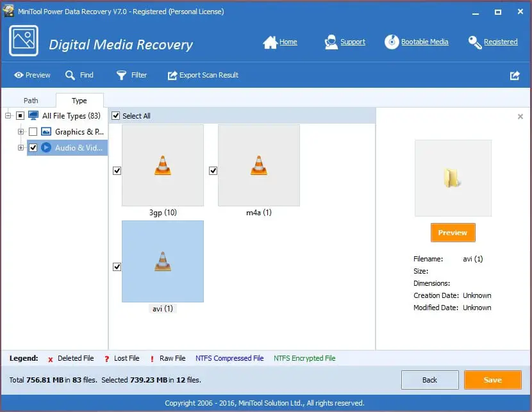Image resolution: width=532 pixels, height=412 pixels.
Task: Click the 'NTFS Compressed File' legend text
Action: [x=229, y=358]
